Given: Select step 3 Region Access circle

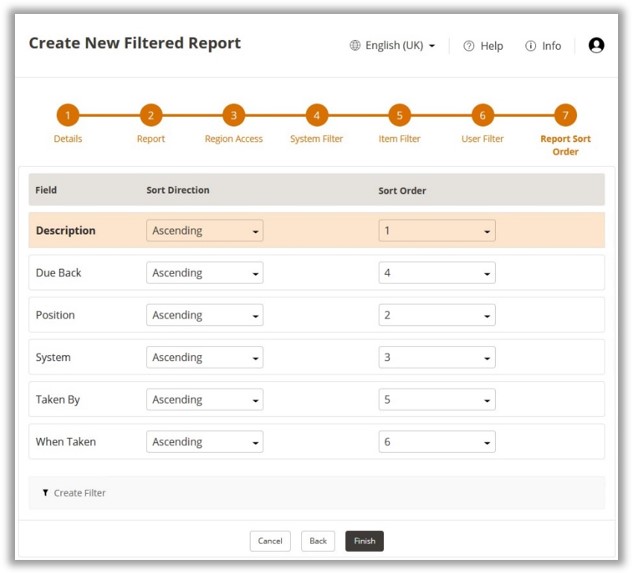Looking at the screenshot, I should click(233, 115).
